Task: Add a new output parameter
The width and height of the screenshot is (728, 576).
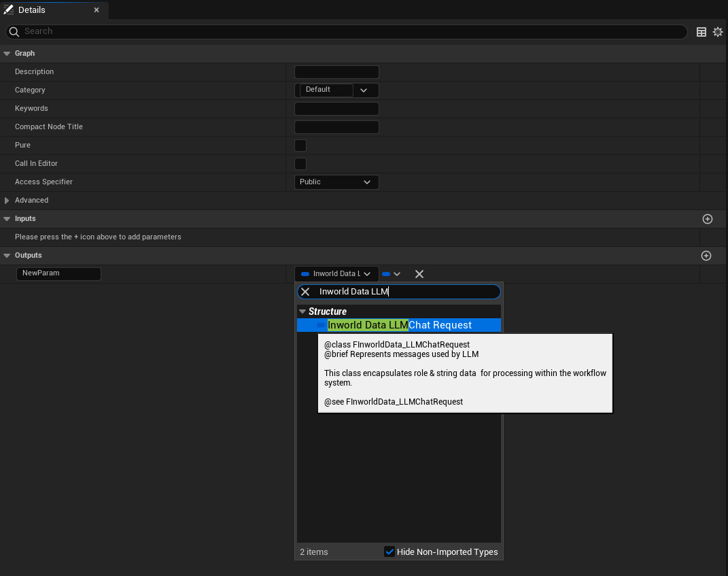Action: 706,256
